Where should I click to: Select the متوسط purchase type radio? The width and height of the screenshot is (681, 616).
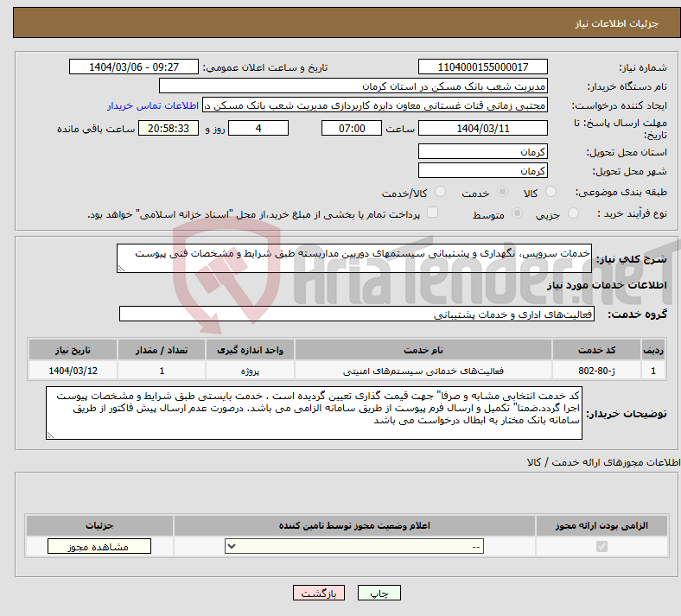[518, 213]
